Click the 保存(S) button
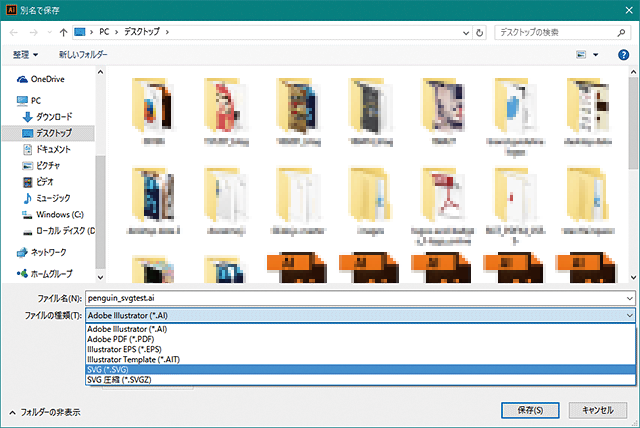Viewport: 640px width, 428px height. coord(530,410)
